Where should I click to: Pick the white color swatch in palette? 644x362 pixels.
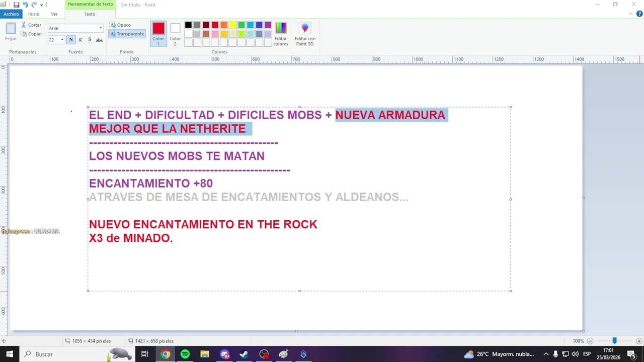[188, 34]
